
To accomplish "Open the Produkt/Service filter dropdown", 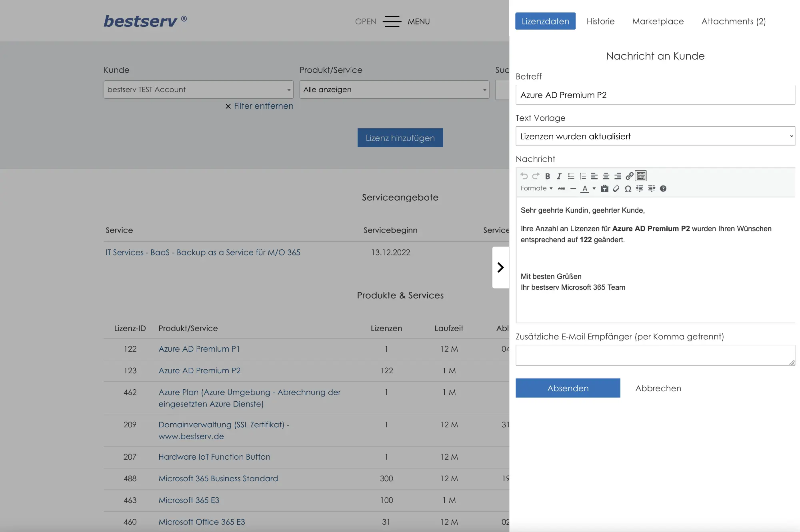I will [394, 90].
